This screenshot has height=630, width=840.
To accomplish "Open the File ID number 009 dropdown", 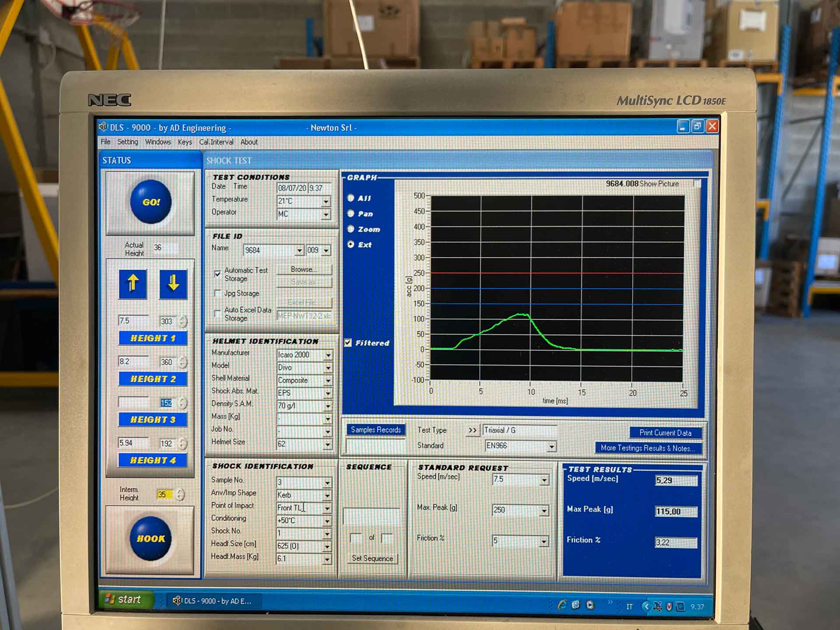I will (x=326, y=251).
